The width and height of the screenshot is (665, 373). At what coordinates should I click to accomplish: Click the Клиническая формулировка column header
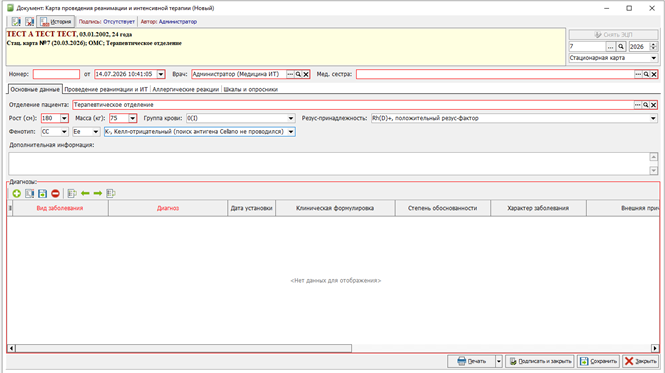(335, 208)
